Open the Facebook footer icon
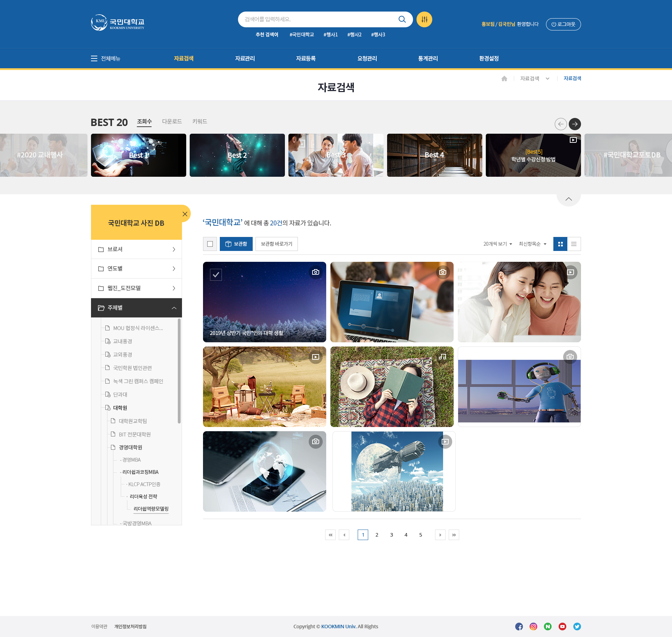Screen dimensions: 672x637 [x=519, y=626]
